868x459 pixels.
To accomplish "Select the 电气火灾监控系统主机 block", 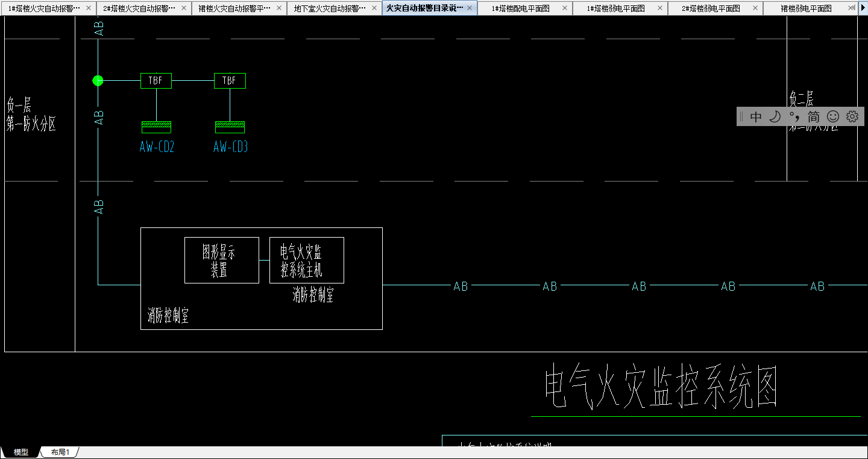I will (307, 260).
